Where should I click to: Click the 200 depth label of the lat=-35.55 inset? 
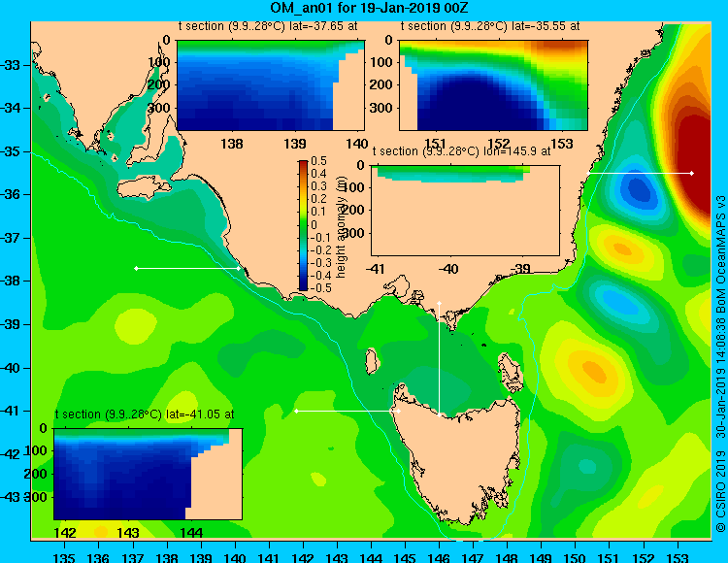click(x=381, y=85)
